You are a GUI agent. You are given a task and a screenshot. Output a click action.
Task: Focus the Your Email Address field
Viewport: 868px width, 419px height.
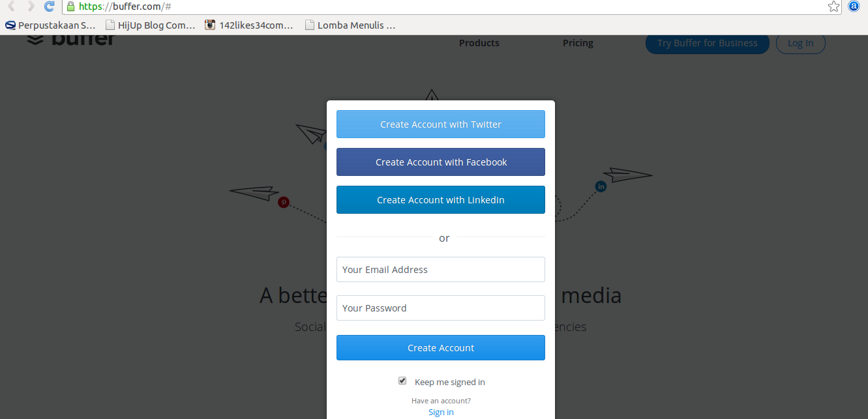[441, 270]
